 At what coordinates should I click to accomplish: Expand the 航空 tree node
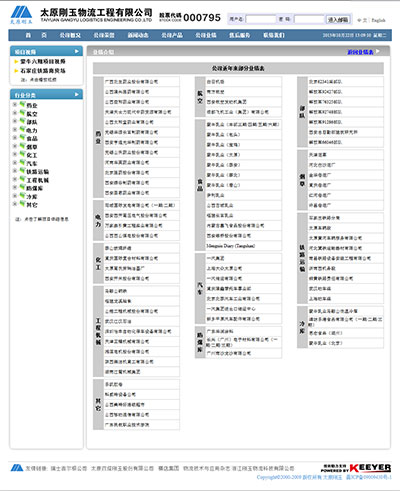15,113
